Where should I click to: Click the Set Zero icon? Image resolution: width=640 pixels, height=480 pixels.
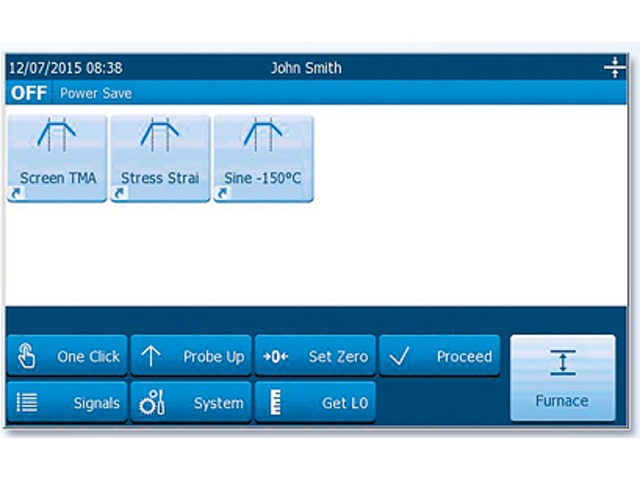click(x=274, y=356)
